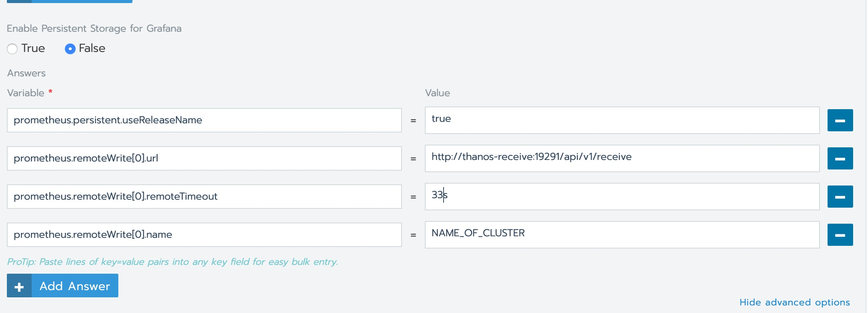868x313 pixels.
Task: Hide advanced options
Action: 794,302
